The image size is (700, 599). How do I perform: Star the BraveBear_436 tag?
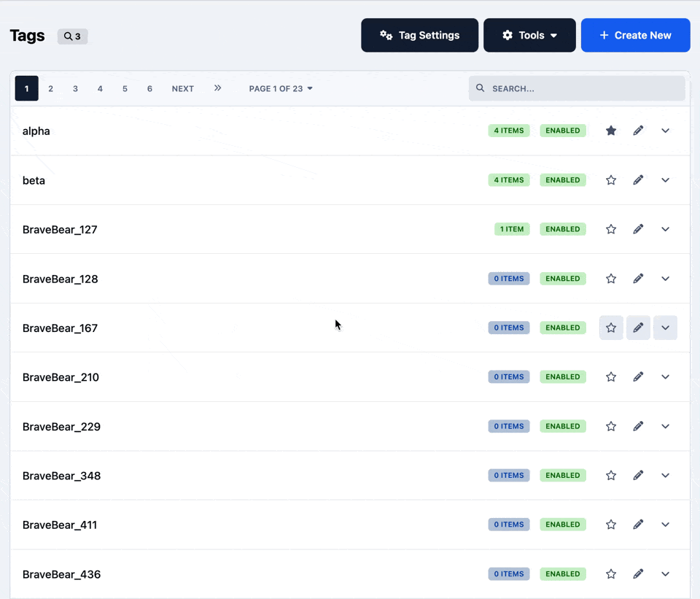coord(611,574)
